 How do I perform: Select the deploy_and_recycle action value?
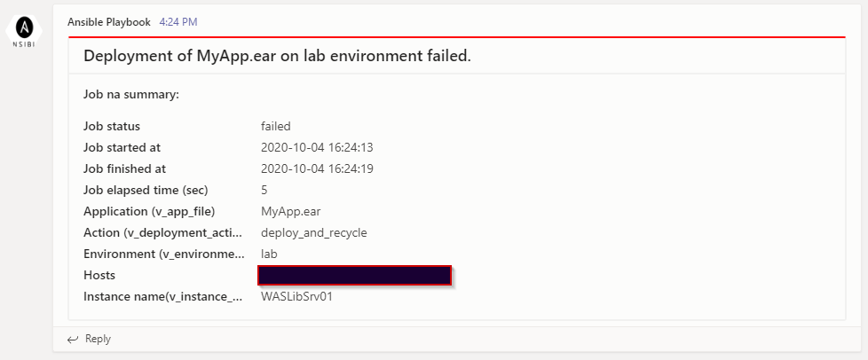tap(314, 232)
